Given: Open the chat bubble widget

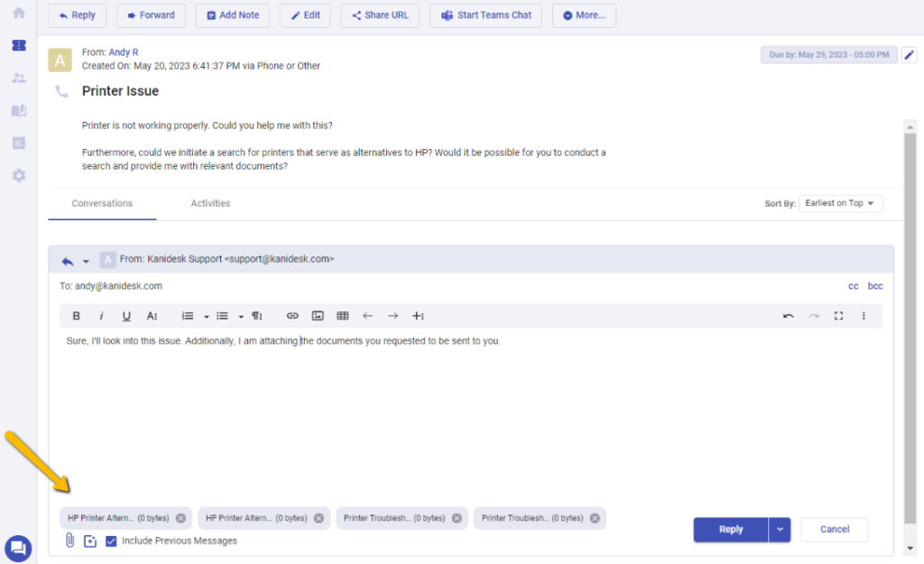Looking at the screenshot, I should pos(18,549).
